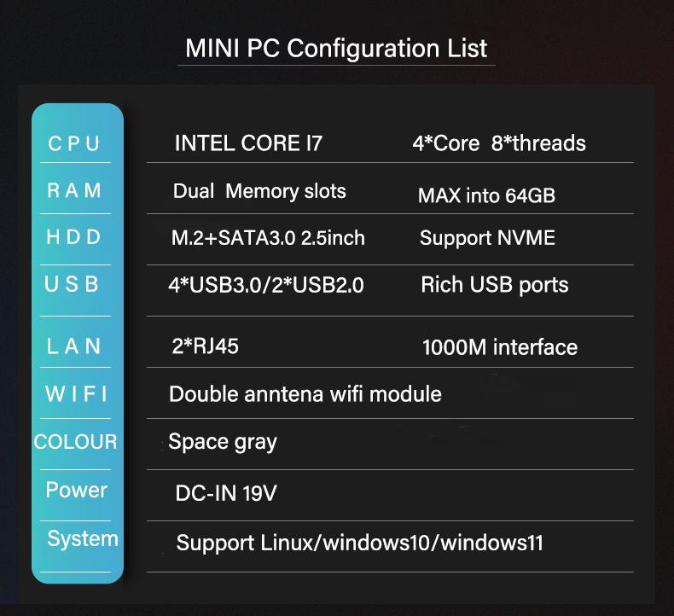This screenshot has width=674, height=616.
Task: Click the MINI PC Configuration List title
Action: coord(336,48)
